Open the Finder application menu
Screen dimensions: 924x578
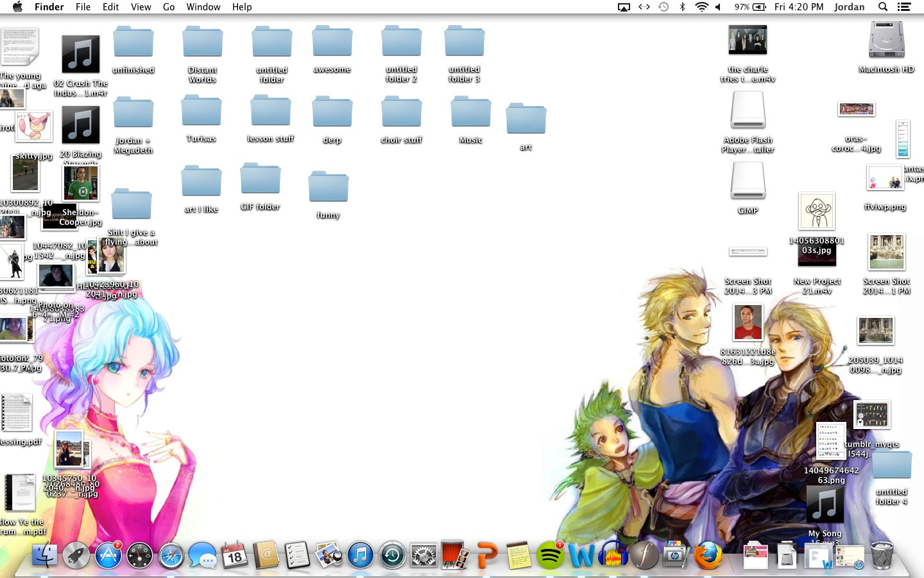click(49, 7)
